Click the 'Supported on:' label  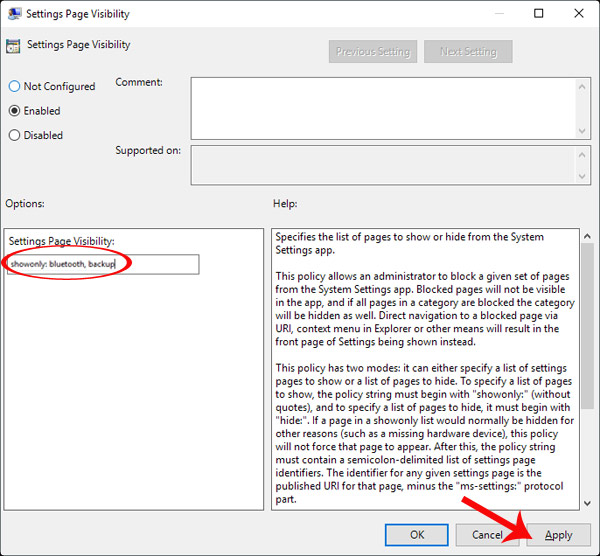pos(148,150)
